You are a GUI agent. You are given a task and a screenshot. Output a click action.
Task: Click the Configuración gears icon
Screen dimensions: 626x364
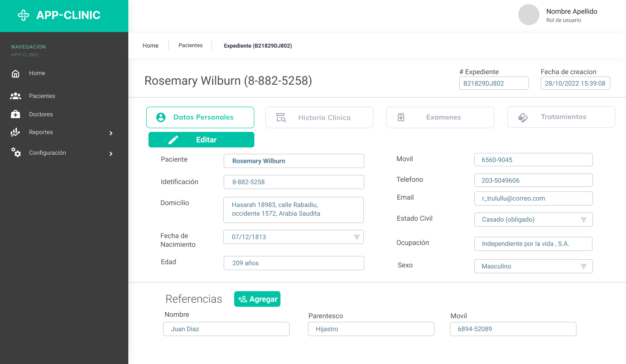tap(16, 152)
